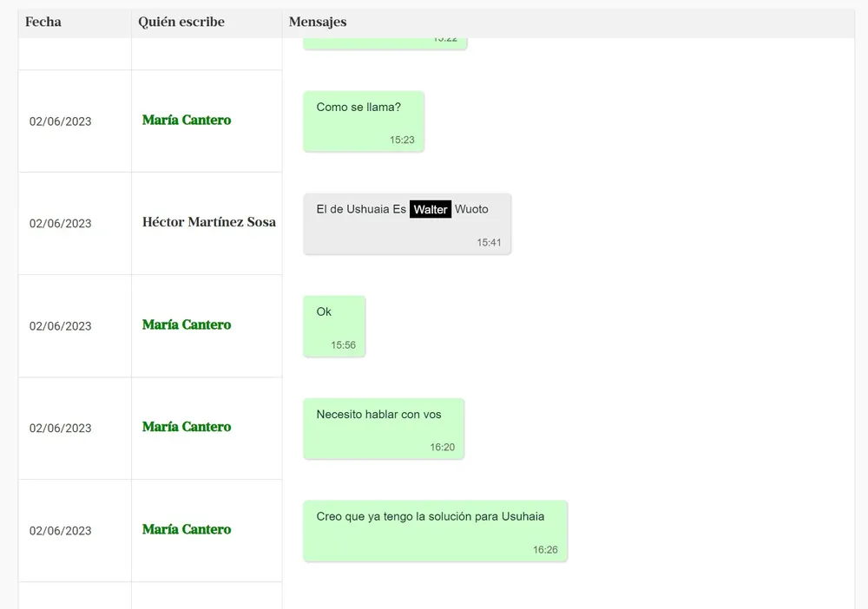Image resolution: width=868 pixels, height=609 pixels.
Task: Click the 16:20 message timestamp
Action: [x=442, y=448]
